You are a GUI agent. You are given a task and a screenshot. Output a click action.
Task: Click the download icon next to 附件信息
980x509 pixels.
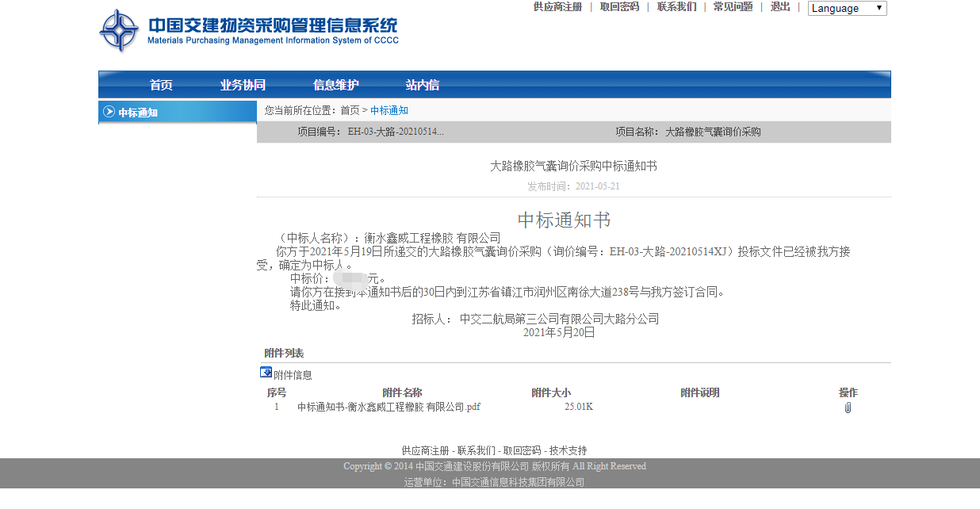point(266,371)
